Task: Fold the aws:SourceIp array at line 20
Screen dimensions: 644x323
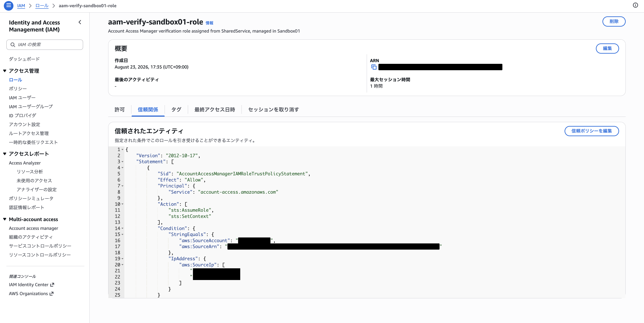Action: tap(122, 265)
